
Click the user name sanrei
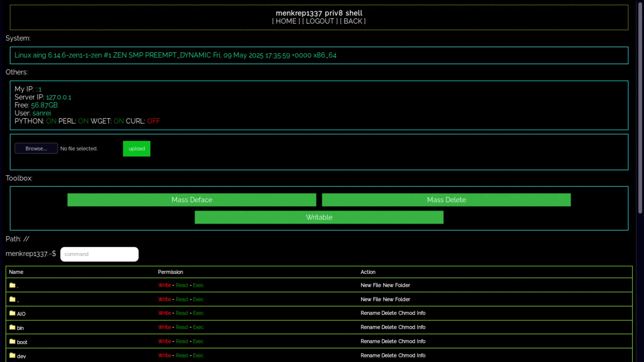tap(42, 113)
